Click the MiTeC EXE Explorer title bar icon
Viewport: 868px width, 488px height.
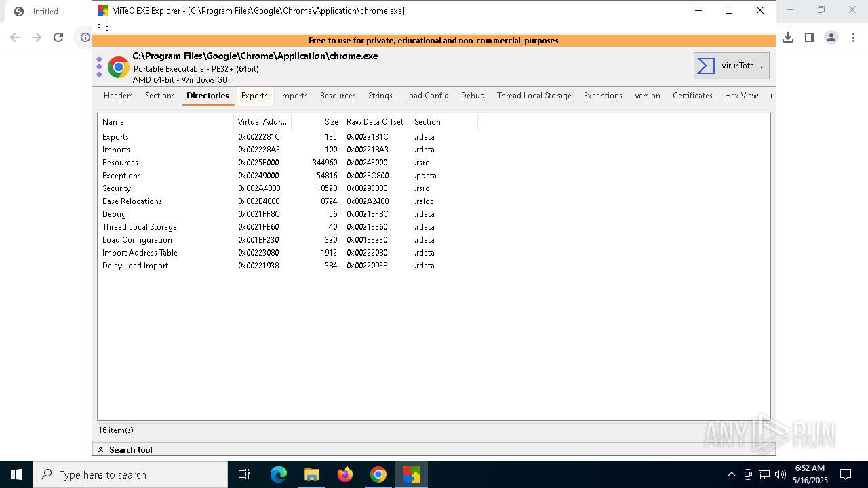[x=103, y=11]
